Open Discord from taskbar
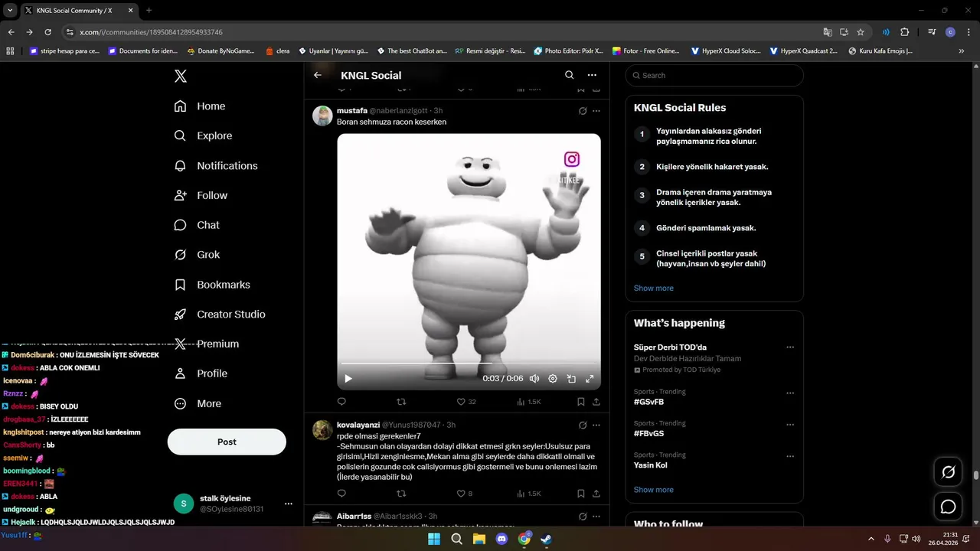The image size is (980, 551). tap(501, 539)
